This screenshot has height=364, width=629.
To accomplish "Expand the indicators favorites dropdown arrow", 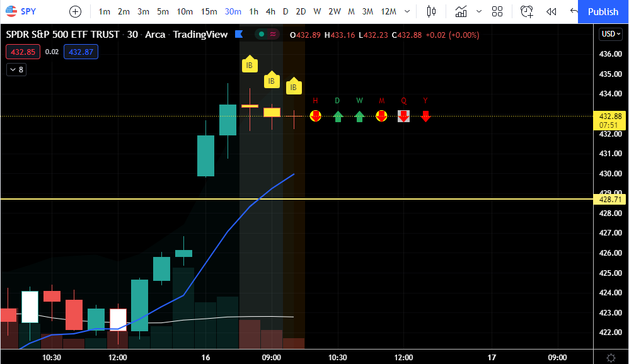I will click(x=478, y=11).
